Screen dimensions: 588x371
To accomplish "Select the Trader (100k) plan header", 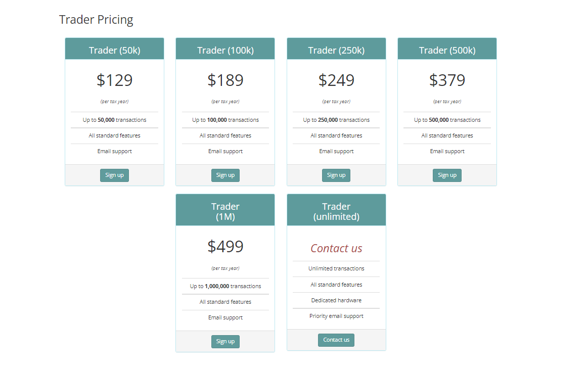I will 225,49.
